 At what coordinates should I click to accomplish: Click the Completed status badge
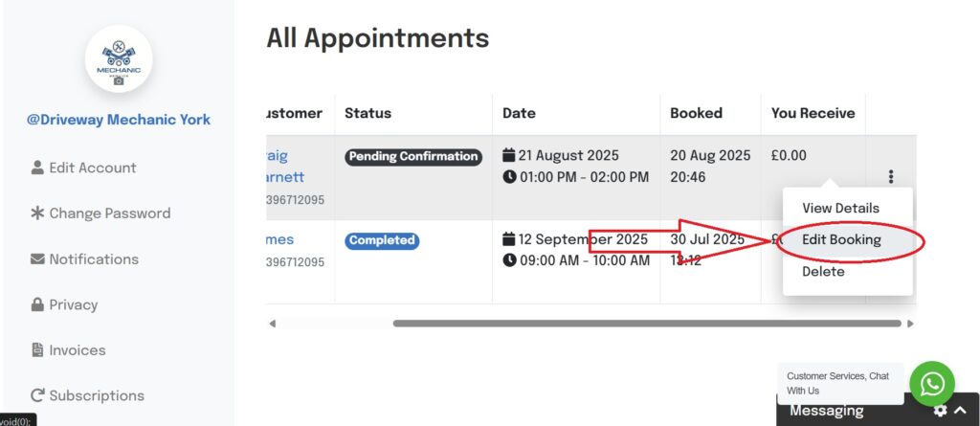coord(383,241)
